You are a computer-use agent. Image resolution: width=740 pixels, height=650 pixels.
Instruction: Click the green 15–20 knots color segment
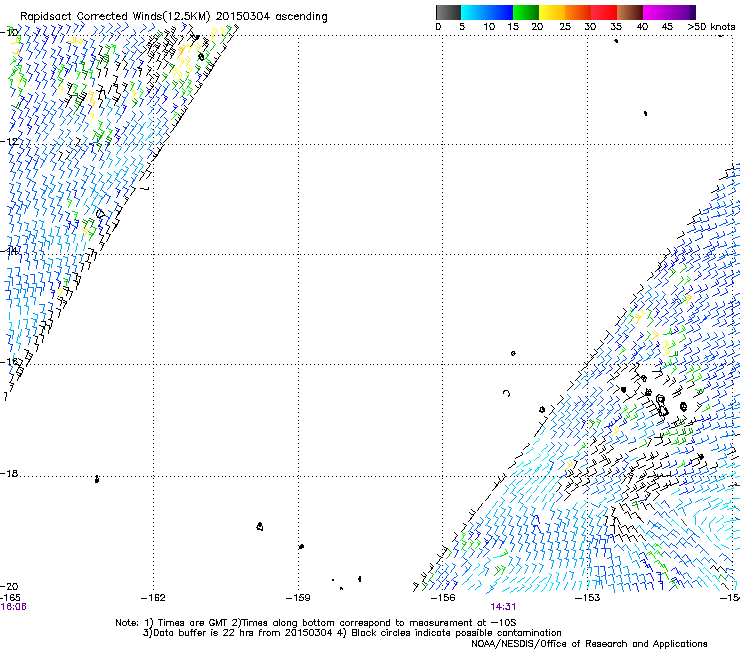(526, 12)
